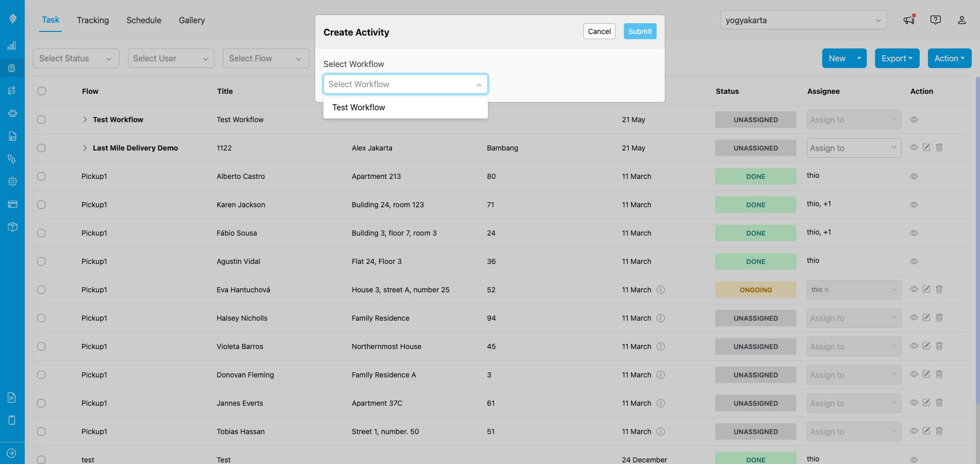View the Alberto Castro task details
This screenshot has height=464, width=980.
(x=914, y=176)
